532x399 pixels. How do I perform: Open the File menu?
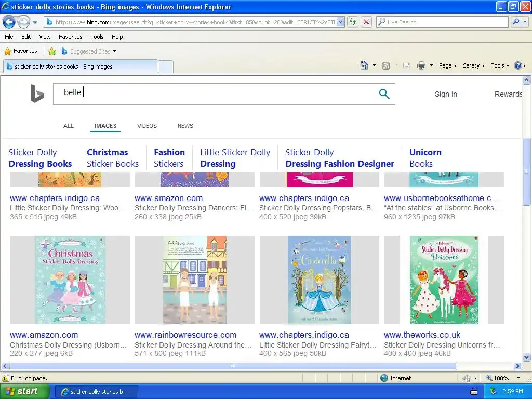pyautogui.click(x=9, y=37)
